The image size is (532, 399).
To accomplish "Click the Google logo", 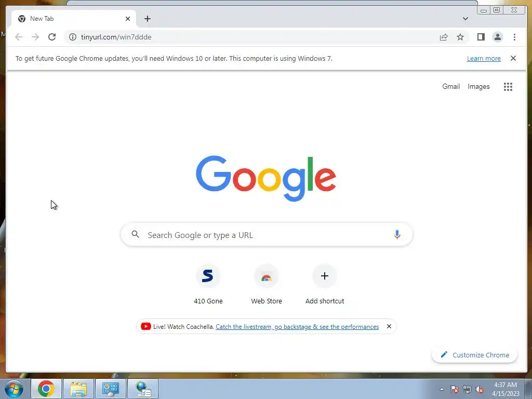I will point(266,178).
